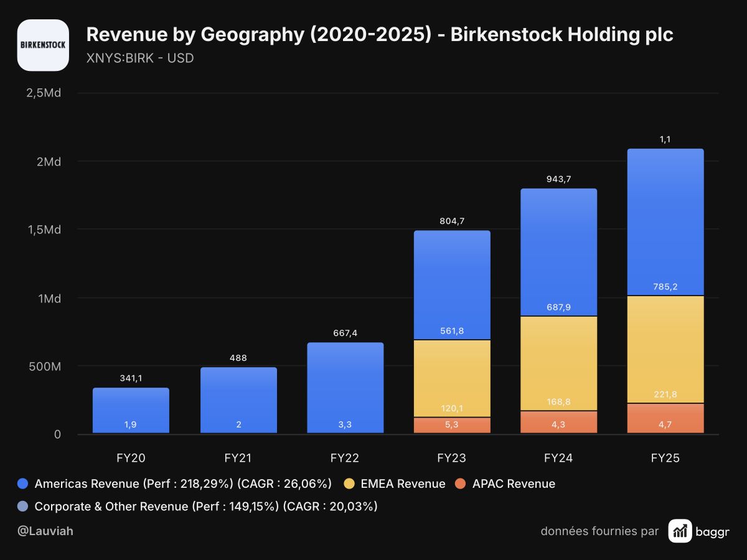The height and width of the screenshot is (560, 747).
Task: Click the chart title 'Revenue by Geography'
Action: pyautogui.click(x=379, y=35)
